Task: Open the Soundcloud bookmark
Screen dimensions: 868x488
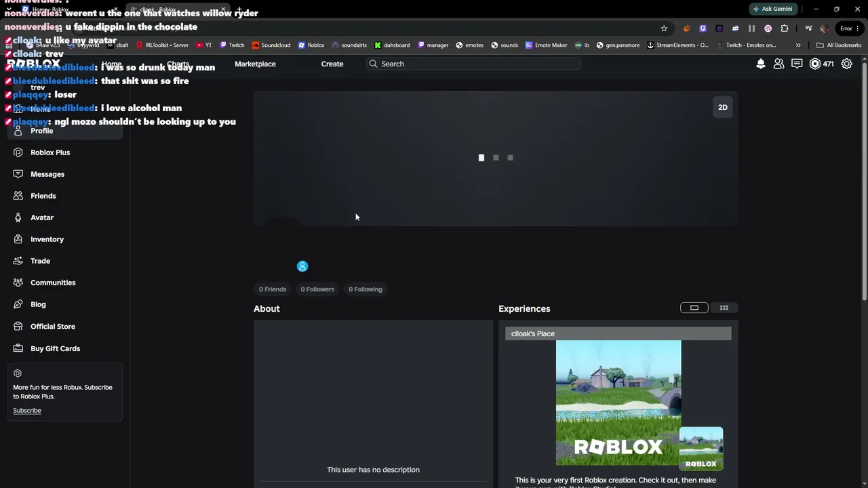Action: [x=271, y=45]
